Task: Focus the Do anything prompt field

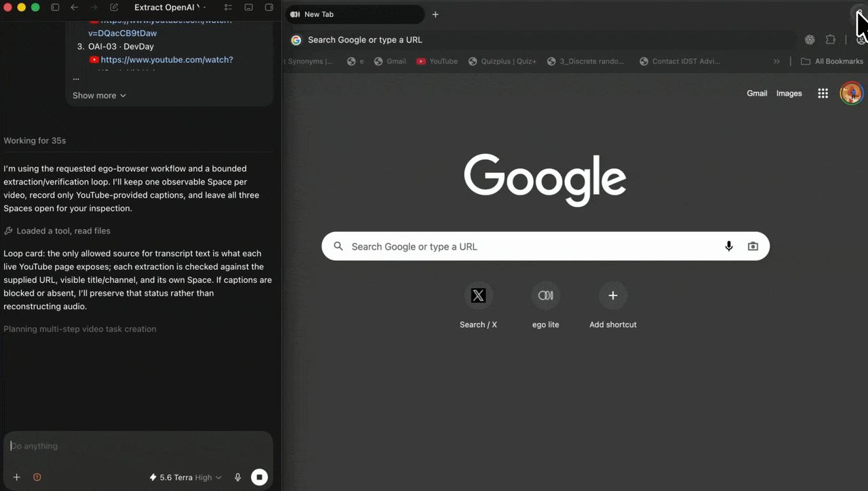Action: [138, 446]
